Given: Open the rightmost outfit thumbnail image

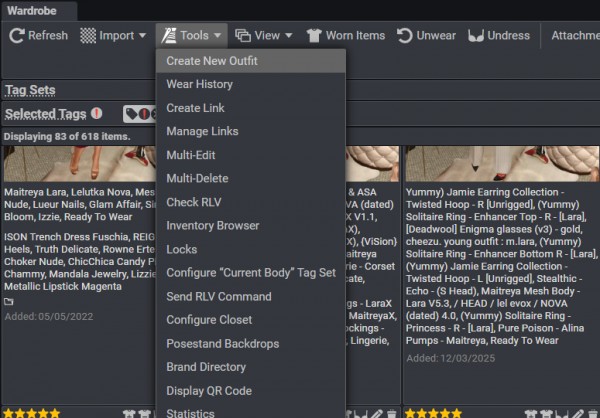Looking at the screenshot, I should pos(500,162).
